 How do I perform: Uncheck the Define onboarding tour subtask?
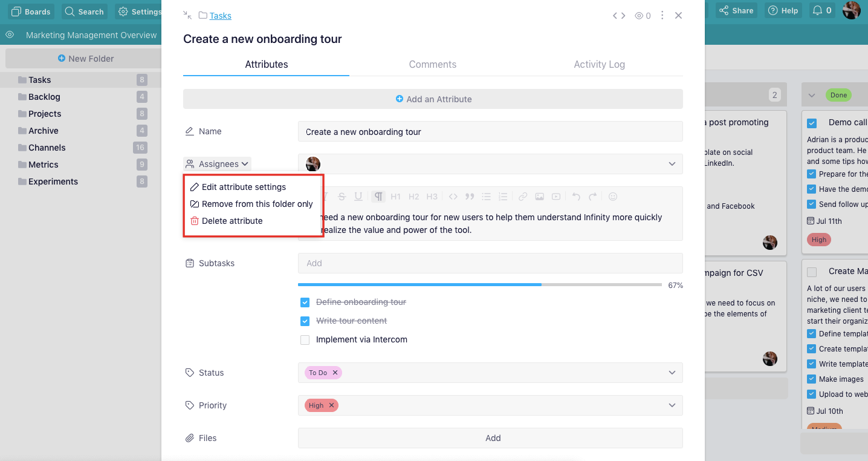[x=305, y=302]
